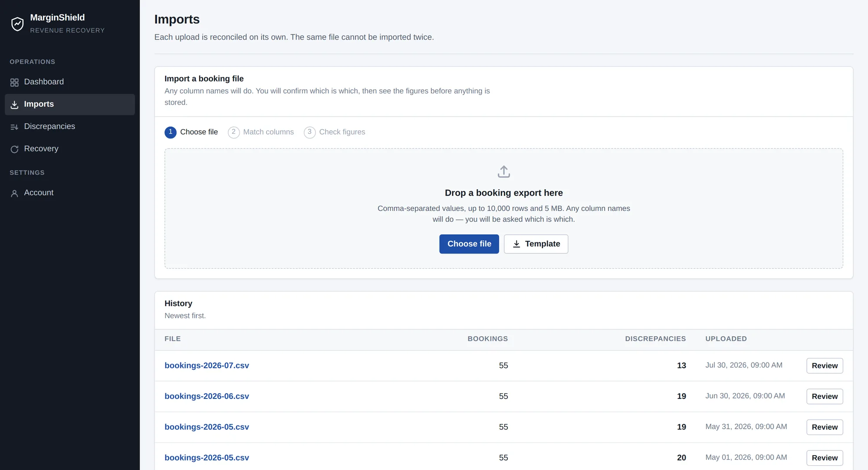The image size is (868, 470).
Task: Click the Discrepancies icon in sidebar
Action: 14,127
